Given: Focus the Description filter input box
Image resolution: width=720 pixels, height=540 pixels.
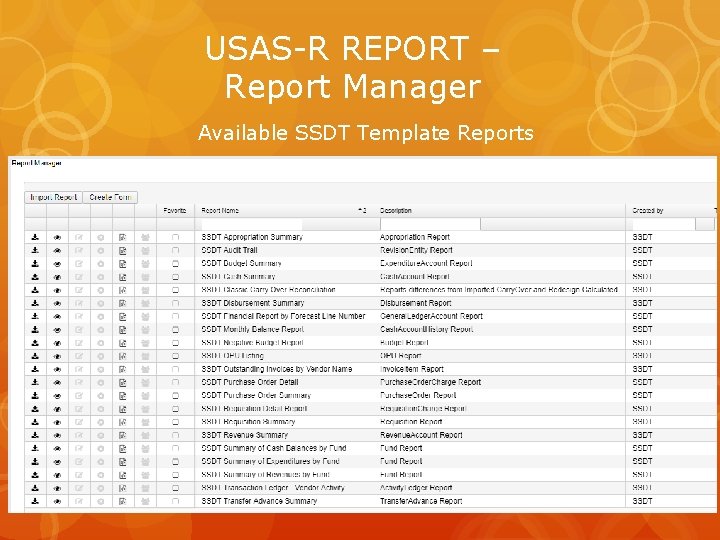Looking at the screenshot, I should pos(430,224).
